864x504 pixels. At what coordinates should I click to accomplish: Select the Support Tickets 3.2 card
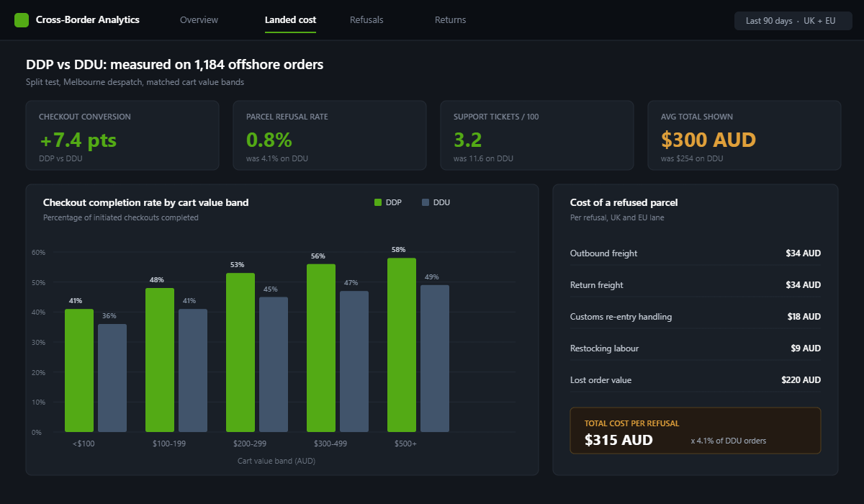[x=537, y=135]
